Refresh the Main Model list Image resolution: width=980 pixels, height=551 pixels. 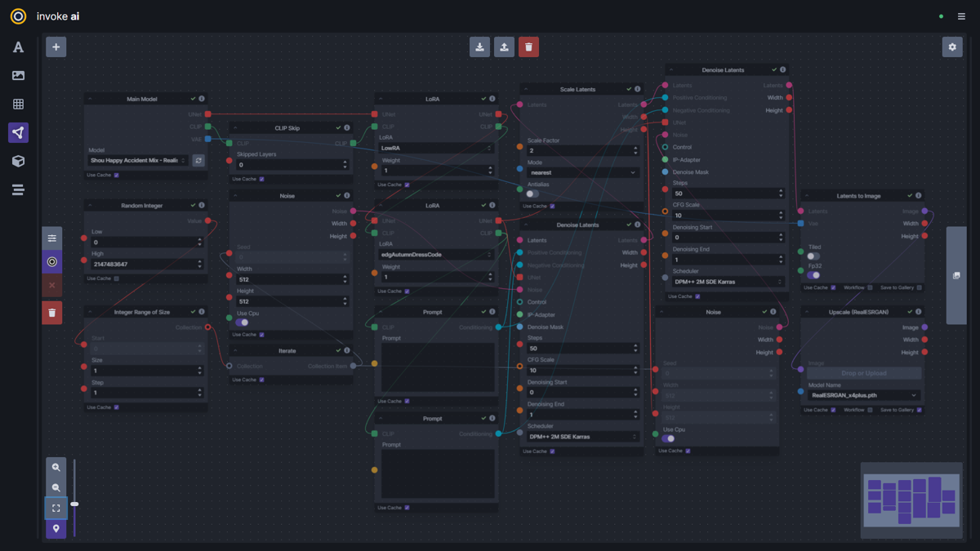pyautogui.click(x=198, y=161)
